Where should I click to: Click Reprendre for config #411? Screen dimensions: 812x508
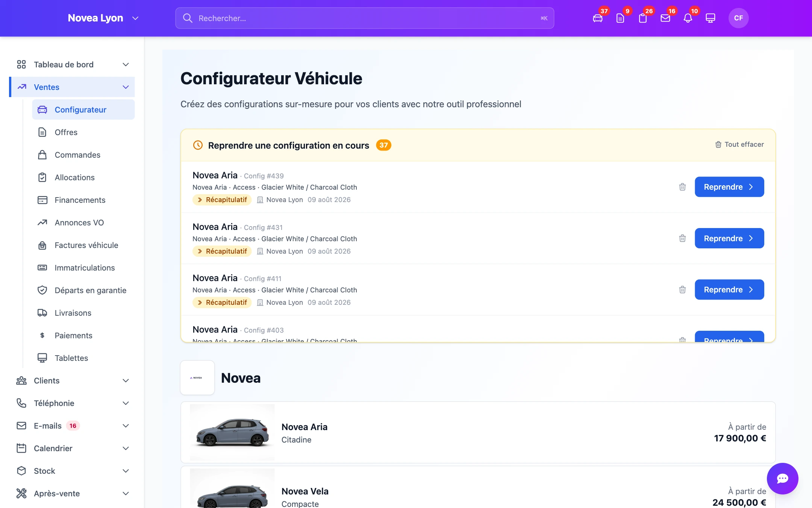(x=729, y=290)
